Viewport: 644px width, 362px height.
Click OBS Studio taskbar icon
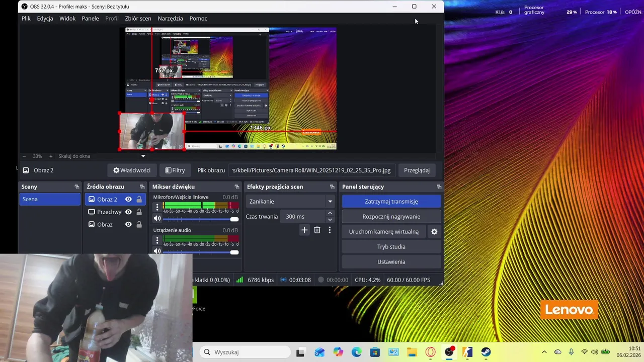[449, 352]
